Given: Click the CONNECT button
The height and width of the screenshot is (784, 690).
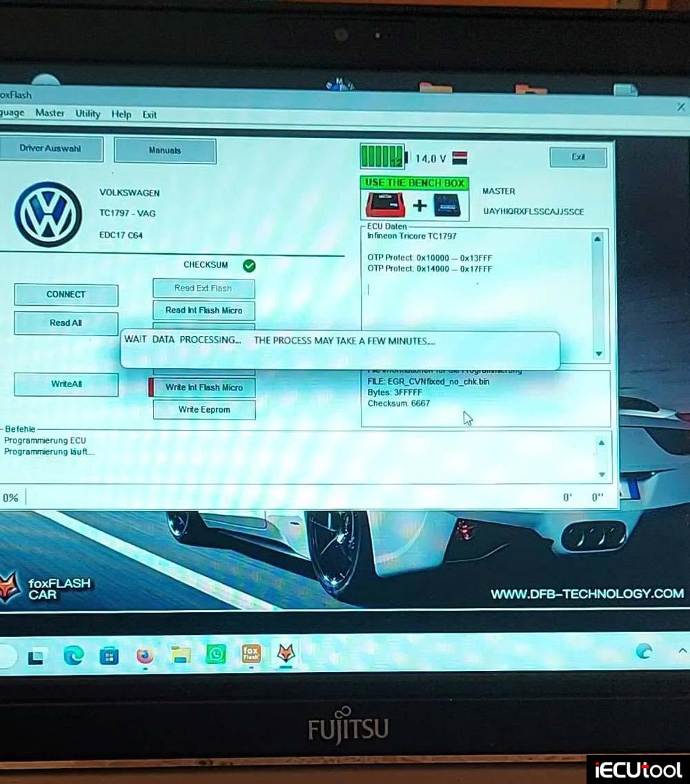Looking at the screenshot, I should click(66, 295).
